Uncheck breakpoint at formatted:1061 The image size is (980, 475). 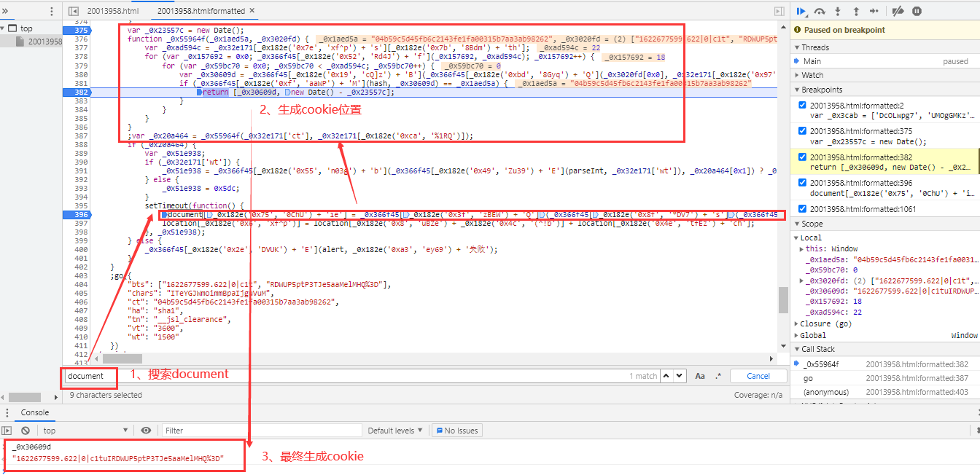[803, 209]
